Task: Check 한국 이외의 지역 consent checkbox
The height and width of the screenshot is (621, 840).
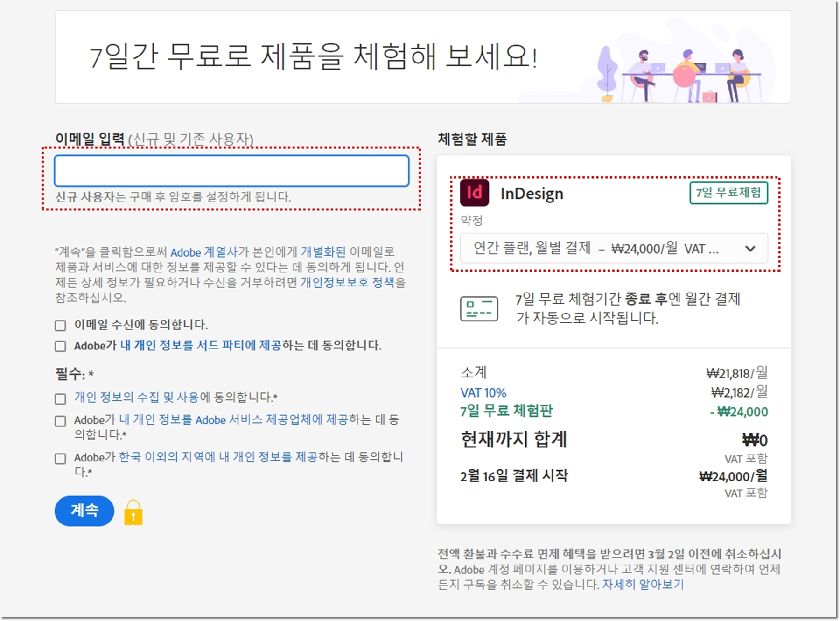Action: click(60, 458)
